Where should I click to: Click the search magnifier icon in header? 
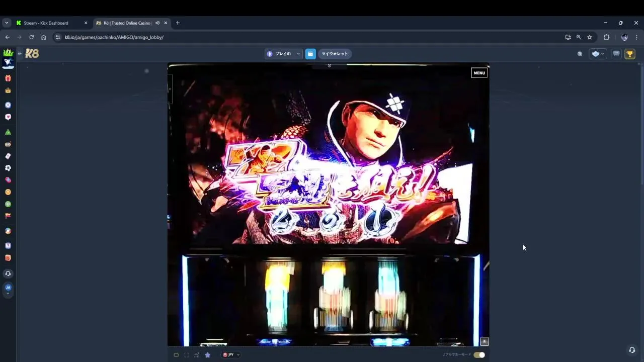(x=580, y=54)
